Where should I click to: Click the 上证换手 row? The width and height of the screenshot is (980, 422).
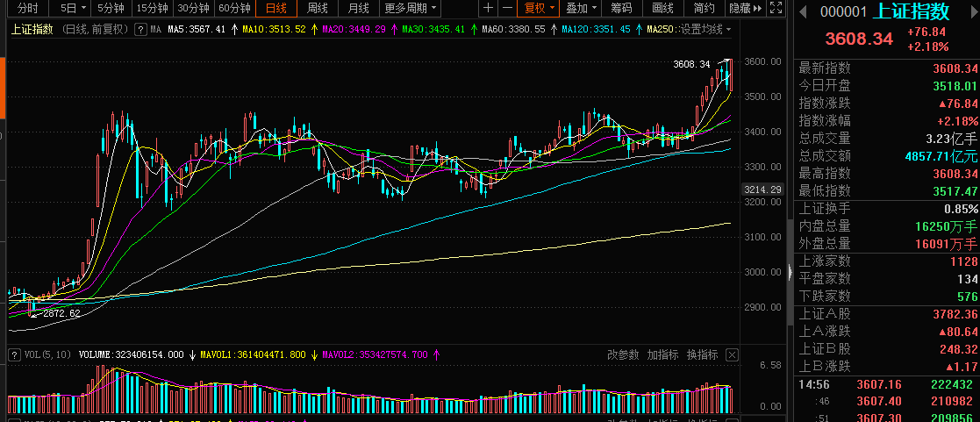point(887,208)
